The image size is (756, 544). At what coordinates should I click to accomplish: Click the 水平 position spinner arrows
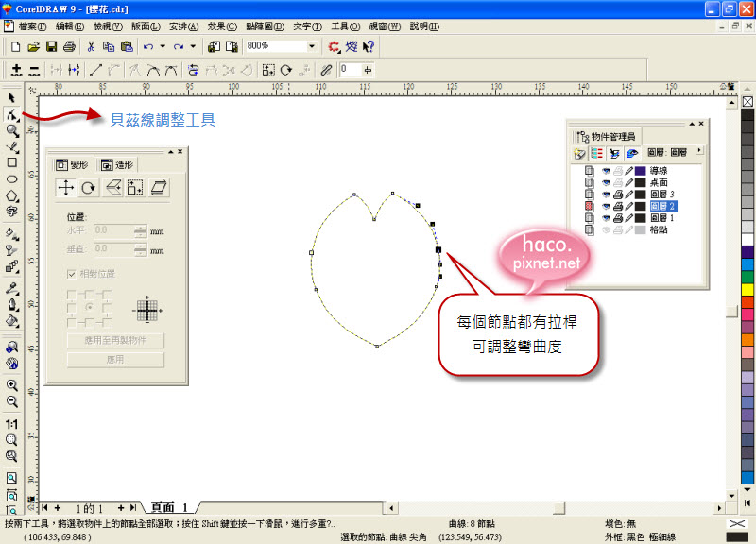140,231
